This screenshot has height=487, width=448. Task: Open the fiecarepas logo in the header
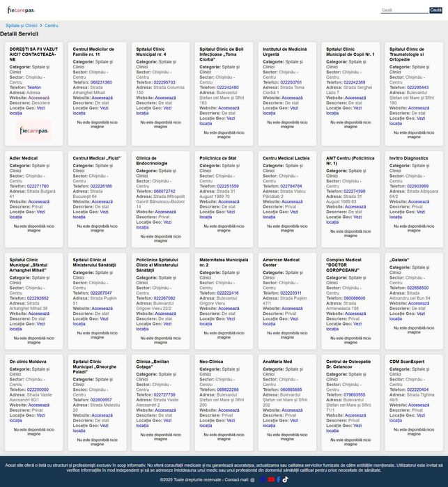click(21, 10)
